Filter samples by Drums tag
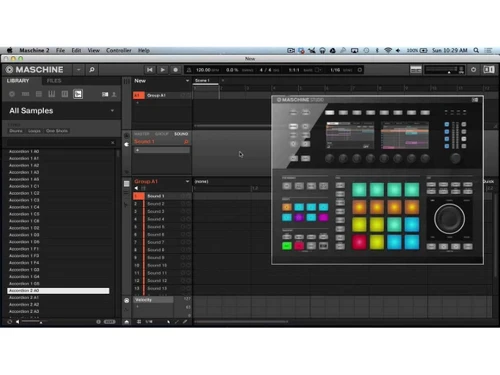500x375 pixels. pyautogui.click(x=16, y=131)
